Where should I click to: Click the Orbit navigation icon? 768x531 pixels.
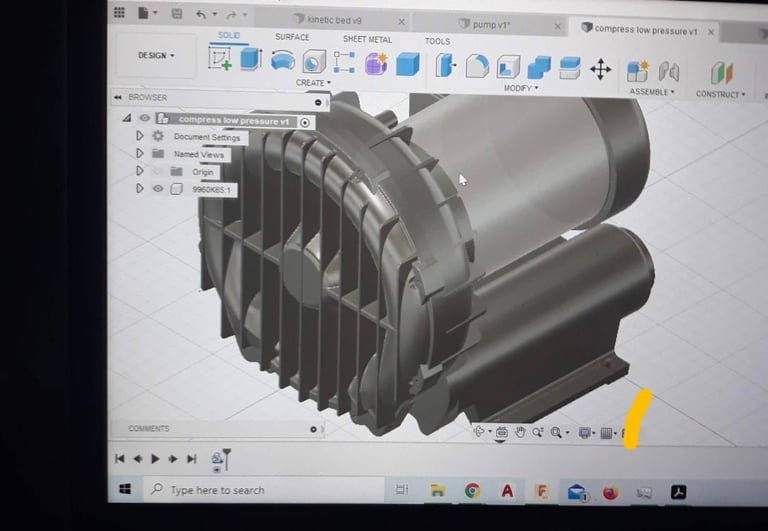pyautogui.click(x=479, y=432)
